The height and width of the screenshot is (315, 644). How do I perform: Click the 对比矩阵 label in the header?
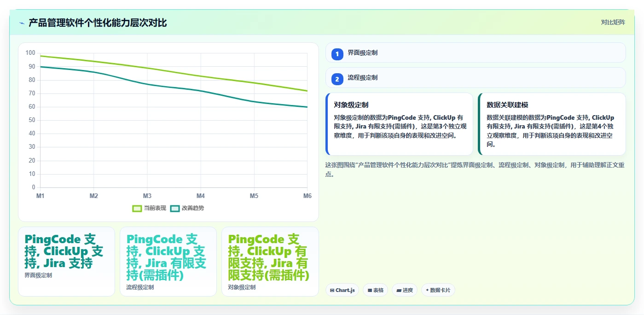click(x=613, y=22)
